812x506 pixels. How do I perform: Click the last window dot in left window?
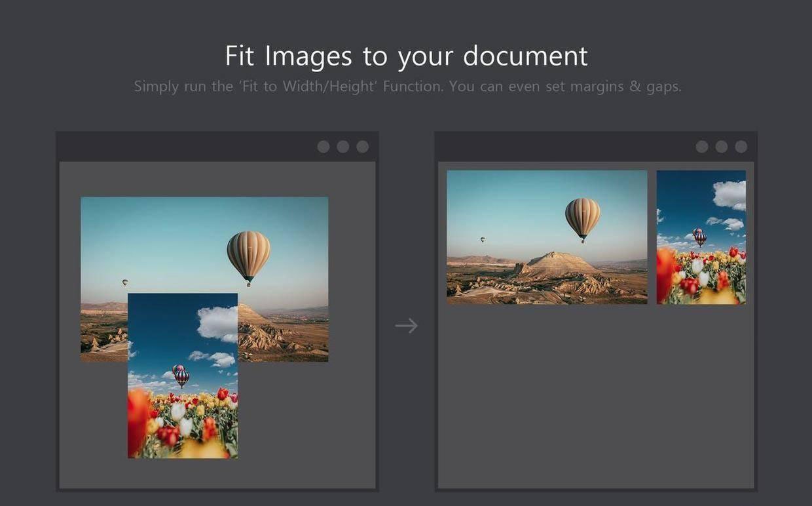coord(363,147)
